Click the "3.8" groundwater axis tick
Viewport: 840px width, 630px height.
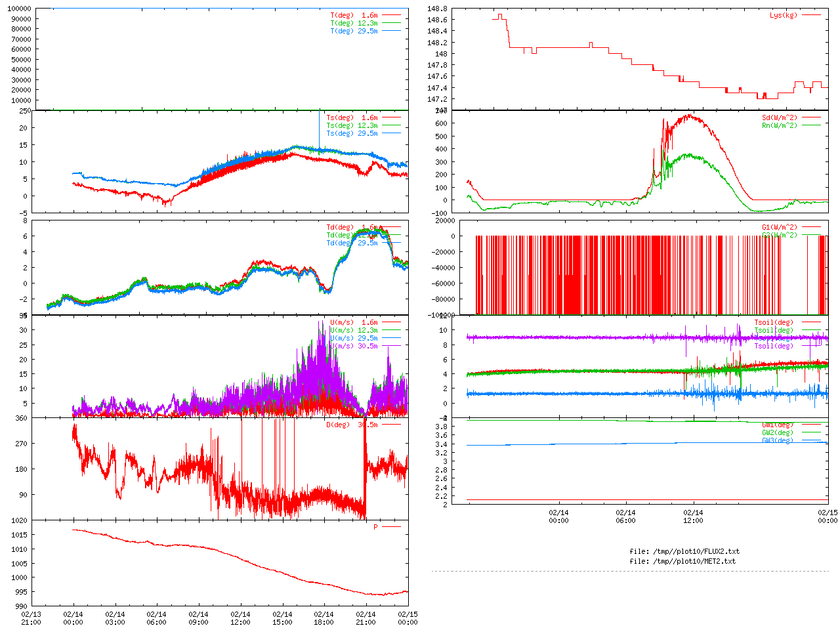[x=442, y=427]
